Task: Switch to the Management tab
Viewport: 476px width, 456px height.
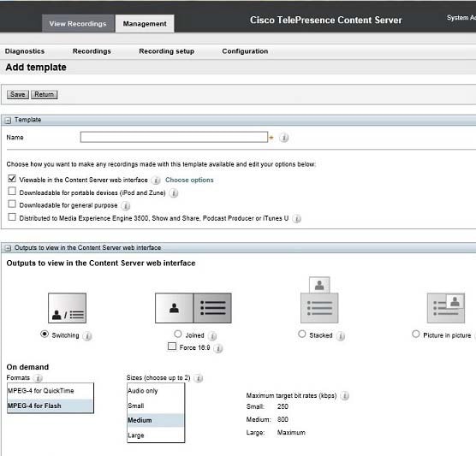Action: tap(145, 24)
